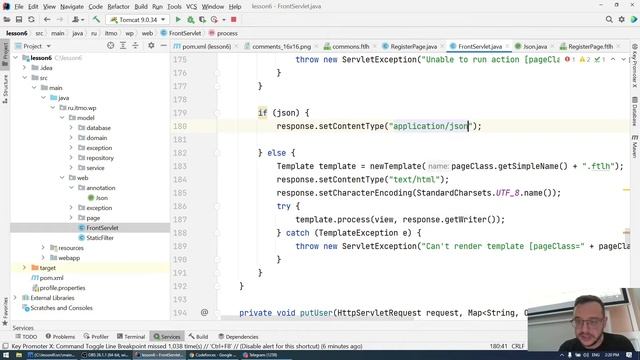This screenshot has width=640, height=360.
Task: Expand the resources folder
Action: tap(43, 248)
